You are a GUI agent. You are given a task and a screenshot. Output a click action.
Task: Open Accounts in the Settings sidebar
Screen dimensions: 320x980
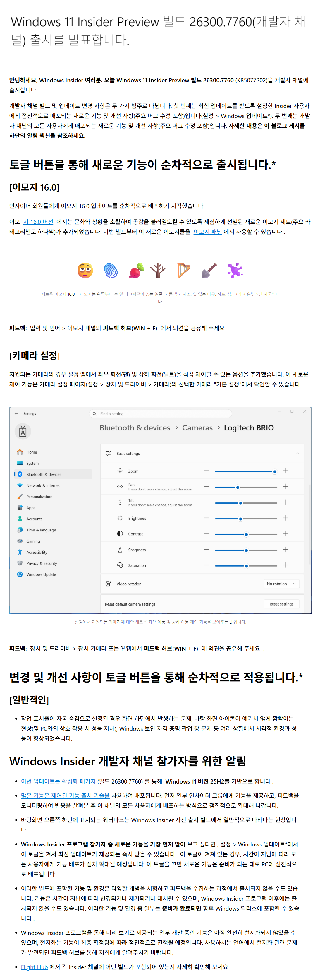[x=53, y=519]
